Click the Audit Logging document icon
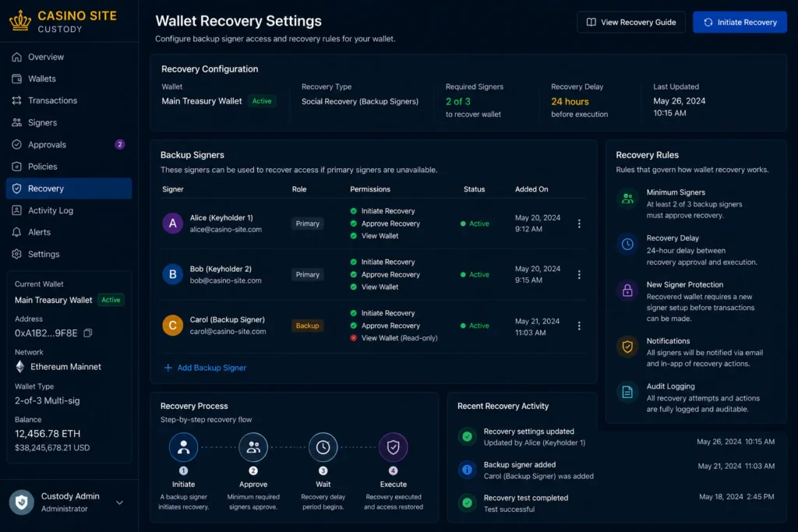The width and height of the screenshot is (798, 532). tap(627, 392)
